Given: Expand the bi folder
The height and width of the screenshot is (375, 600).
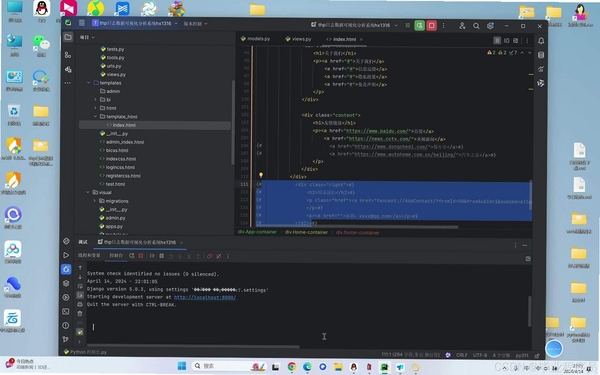Looking at the screenshot, I should click(95, 99).
